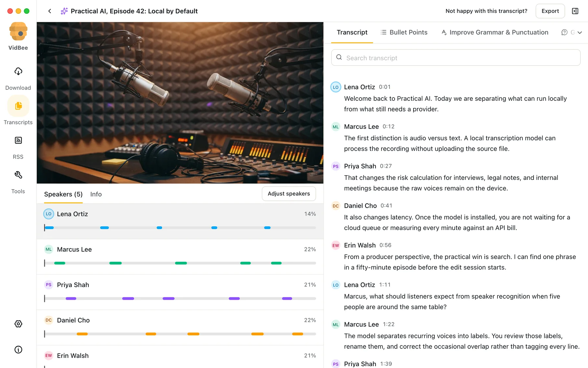Click the help question-mark icon
The image size is (588, 368).
tap(564, 32)
